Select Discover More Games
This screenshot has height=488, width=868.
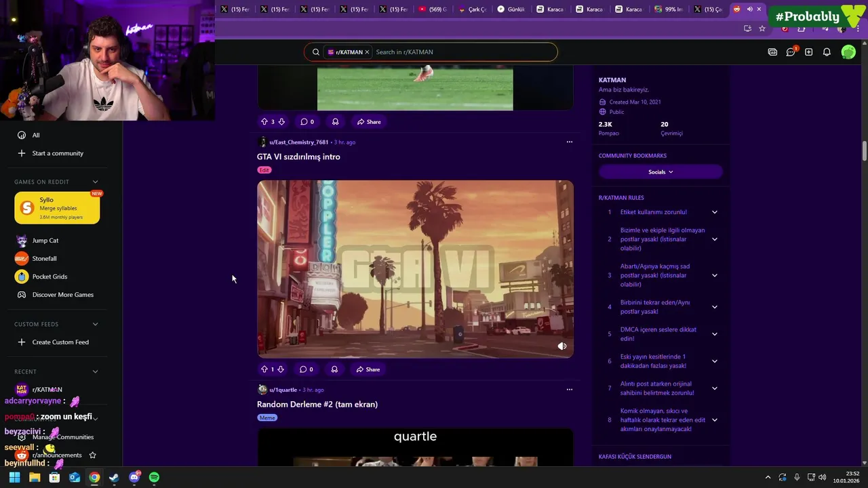(62, 295)
